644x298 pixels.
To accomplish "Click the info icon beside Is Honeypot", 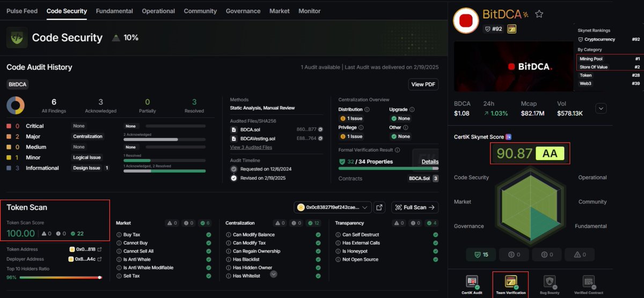I will click(338, 251).
